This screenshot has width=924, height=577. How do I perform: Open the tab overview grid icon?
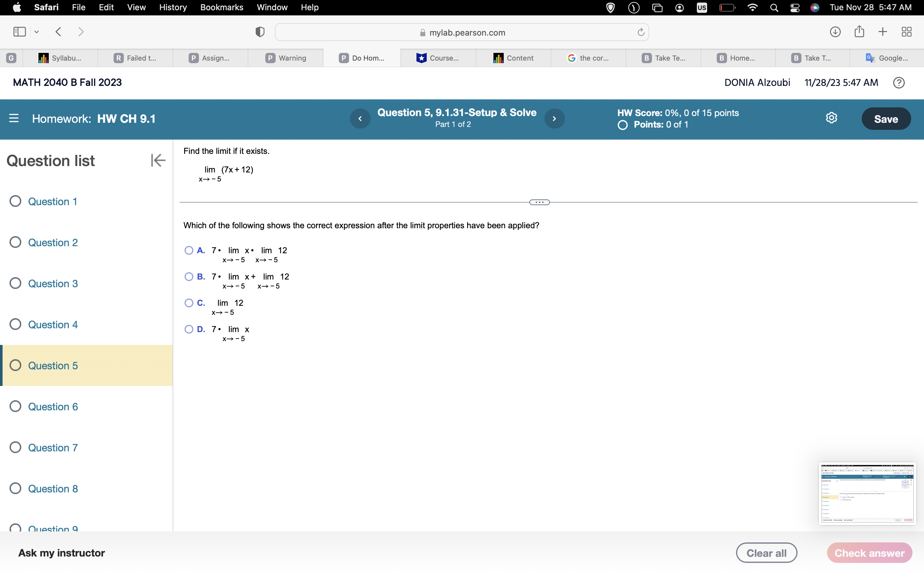pos(906,32)
